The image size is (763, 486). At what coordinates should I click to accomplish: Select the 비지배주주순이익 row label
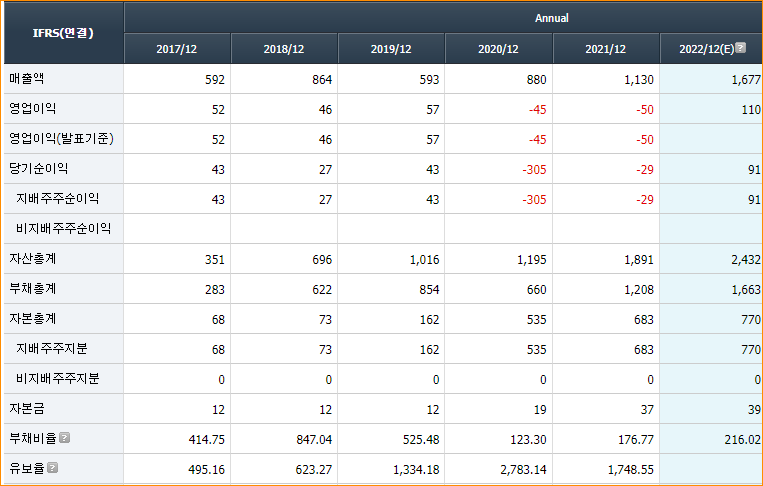pyautogui.click(x=64, y=229)
